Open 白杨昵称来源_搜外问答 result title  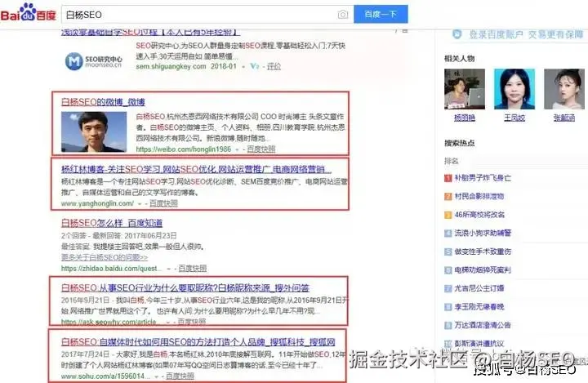[185, 287]
